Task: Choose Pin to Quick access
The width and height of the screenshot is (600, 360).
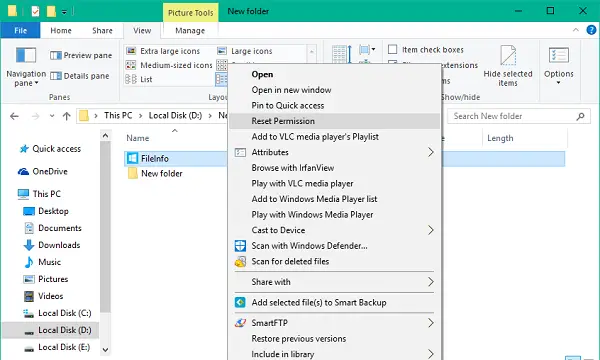Action: [x=334, y=106]
